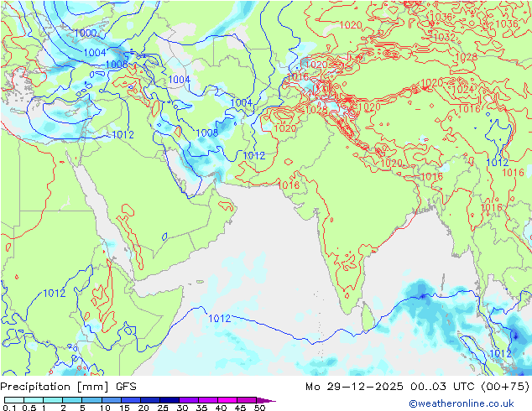Click the 'Precipitation [mm] GFS' title text

pos(68,387)
